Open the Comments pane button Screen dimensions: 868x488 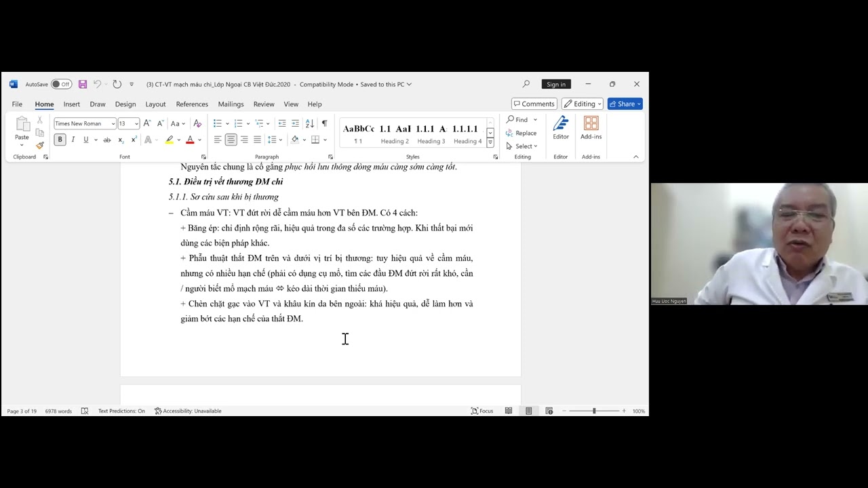(x=534, y=104)
